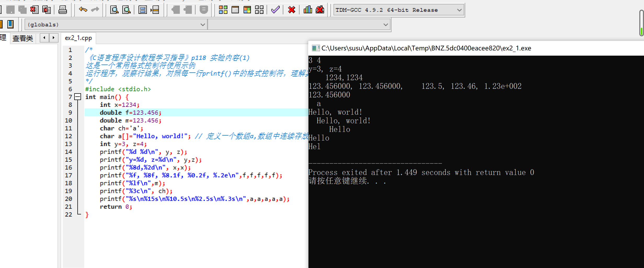Click the left tab scroll arrow
This screenshot has width=644, height=268.
(x=44, y=38)
